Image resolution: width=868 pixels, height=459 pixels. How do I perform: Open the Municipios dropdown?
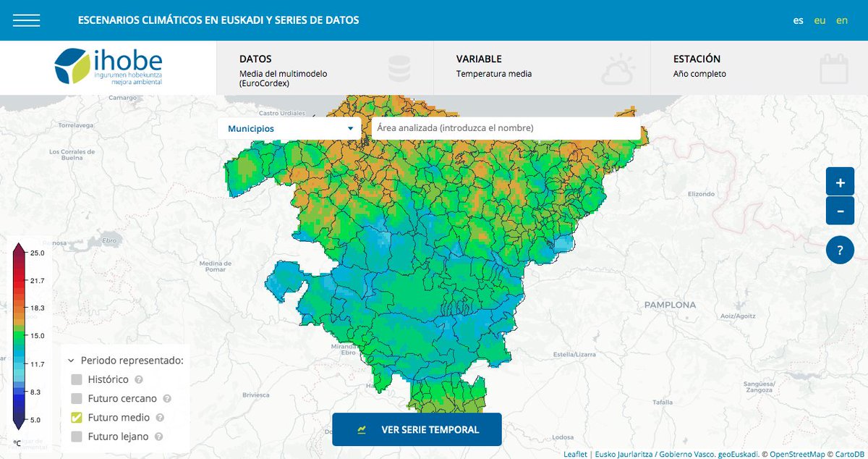pyautogui.click(x=289, y=127)
